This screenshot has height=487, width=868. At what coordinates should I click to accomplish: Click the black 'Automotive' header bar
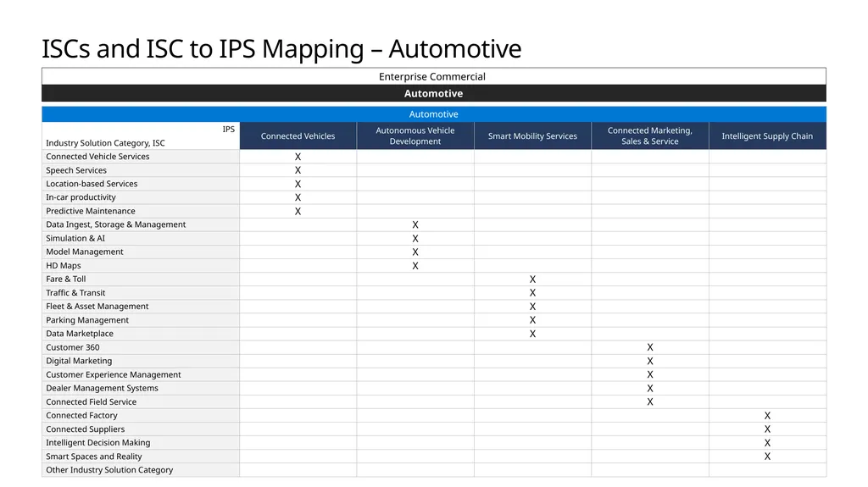[x=434, y=93]
